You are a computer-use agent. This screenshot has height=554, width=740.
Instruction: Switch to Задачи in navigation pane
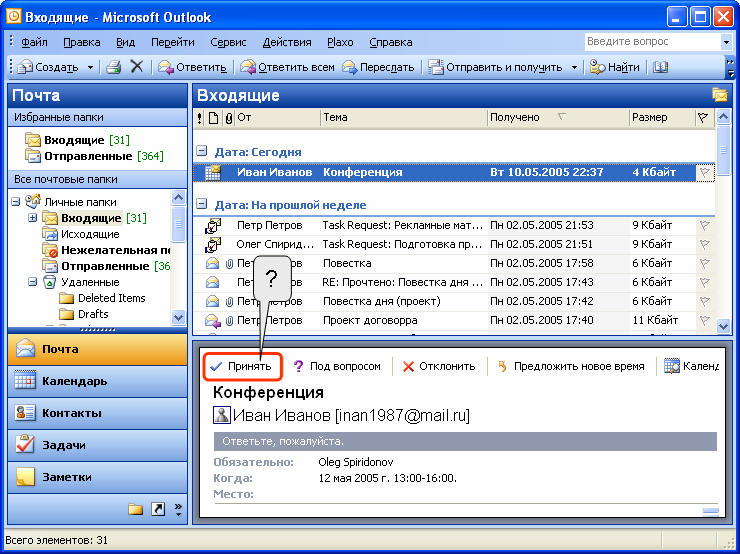click(98, 445)
